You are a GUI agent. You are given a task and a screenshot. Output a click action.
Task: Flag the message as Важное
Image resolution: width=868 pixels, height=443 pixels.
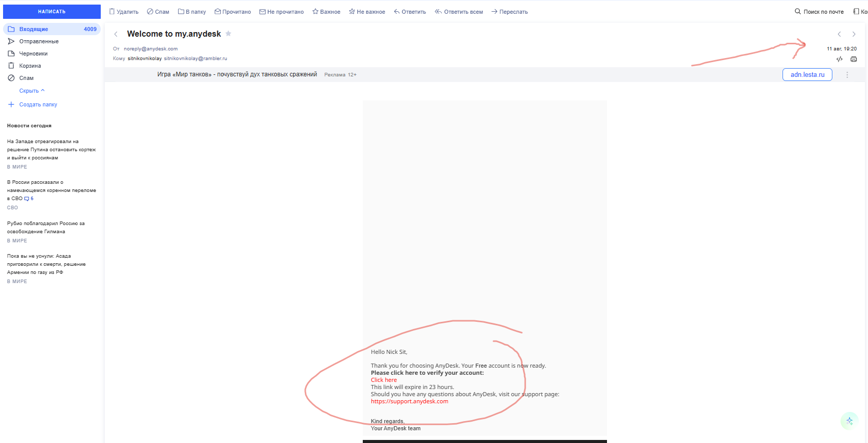point(326,12)
